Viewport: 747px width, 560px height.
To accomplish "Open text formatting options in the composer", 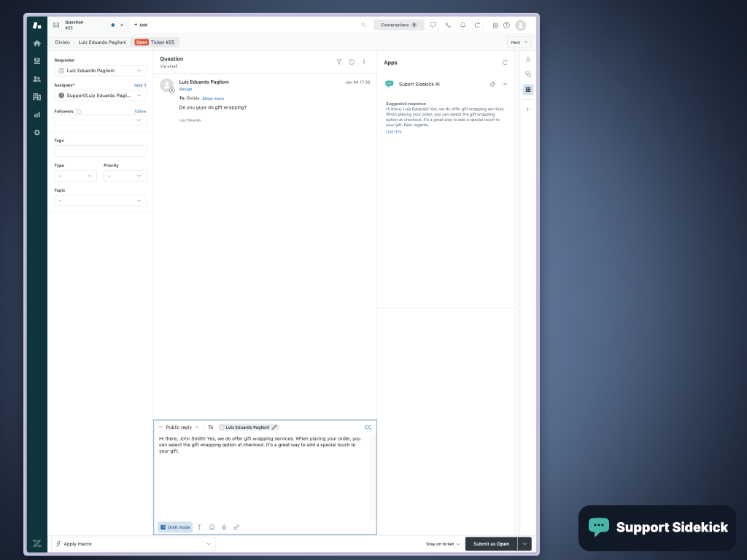I will [199, 526].
